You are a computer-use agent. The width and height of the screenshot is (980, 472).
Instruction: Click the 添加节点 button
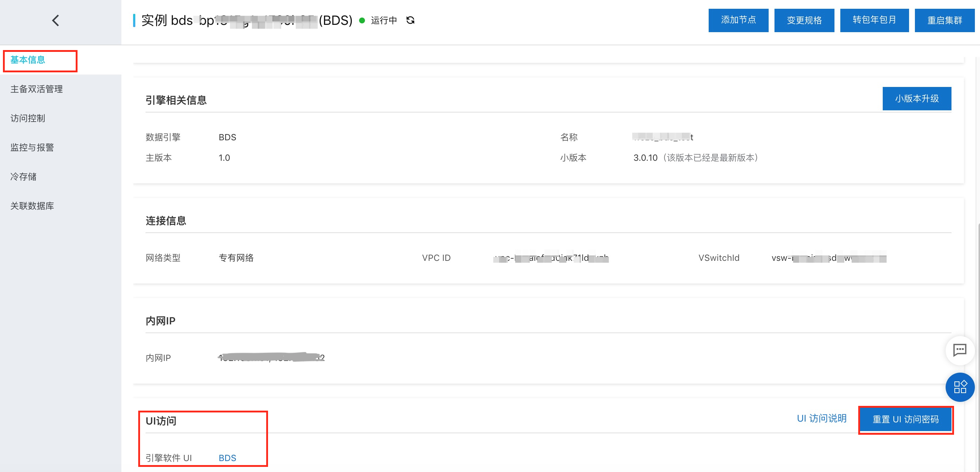point(738,20)
